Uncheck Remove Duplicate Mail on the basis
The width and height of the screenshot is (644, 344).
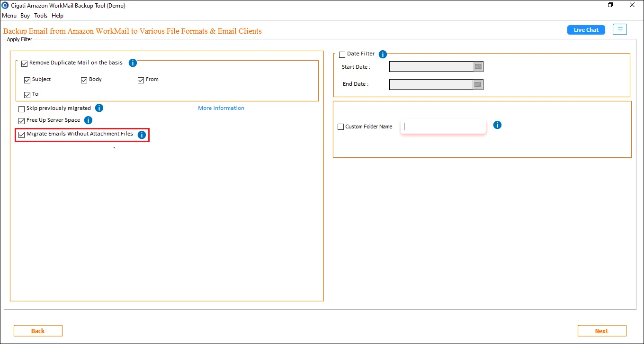click(25, 63)
